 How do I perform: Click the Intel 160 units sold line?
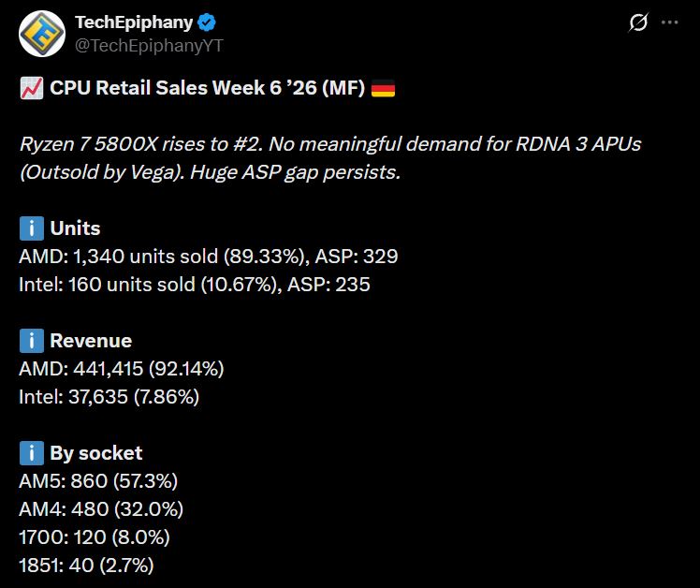coord(194,284)
